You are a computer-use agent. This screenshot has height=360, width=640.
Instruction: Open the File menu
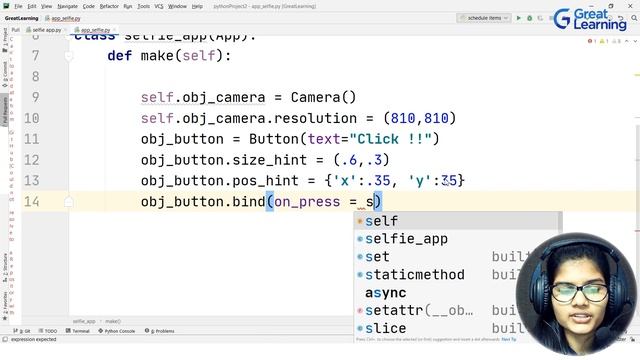tap(18, 6)
